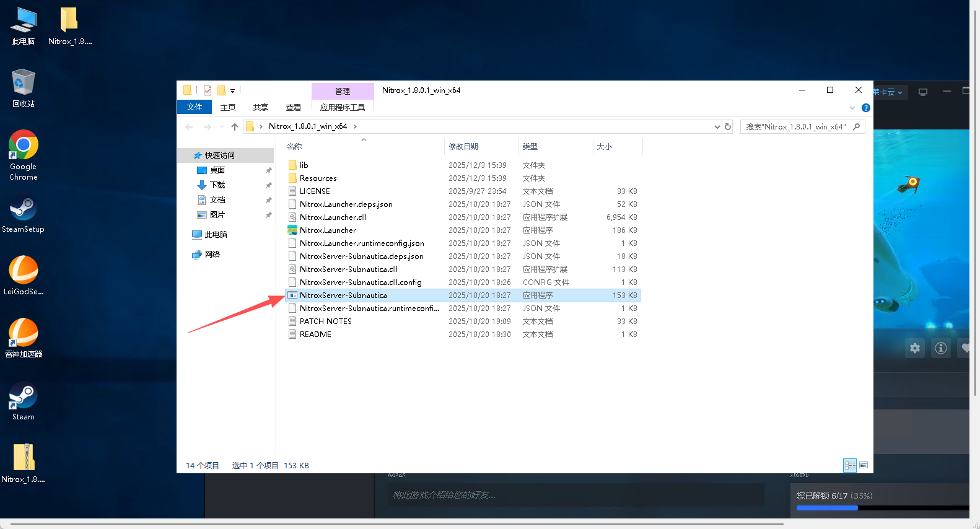Screen dimensions: 980x529
Task: Switch to large icons view in status bar
Action: [x=864, y=465]
